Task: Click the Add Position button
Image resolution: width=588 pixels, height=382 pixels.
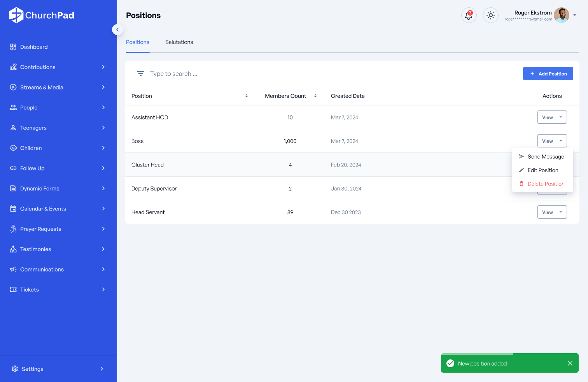Action: click(548, 74)
